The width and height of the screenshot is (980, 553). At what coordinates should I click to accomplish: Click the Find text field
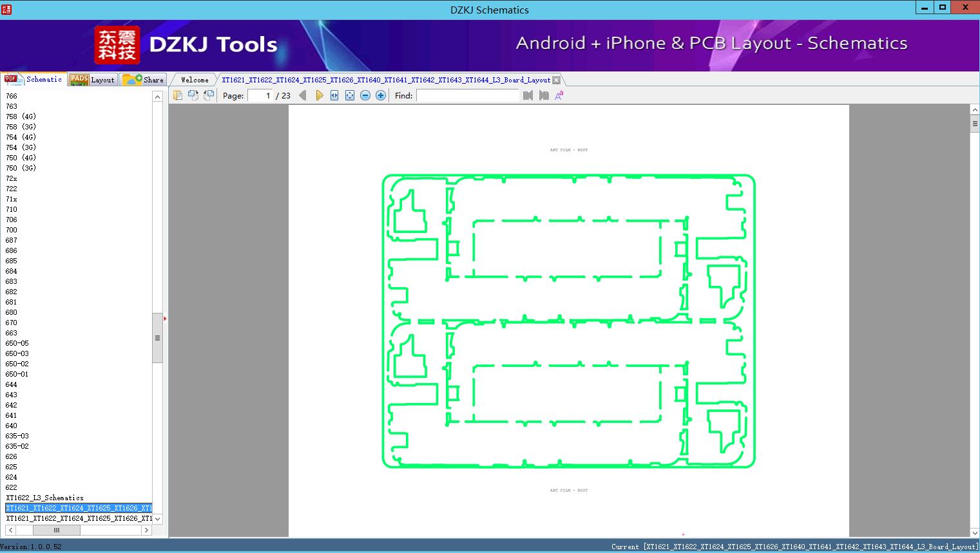tap(467, 95)
